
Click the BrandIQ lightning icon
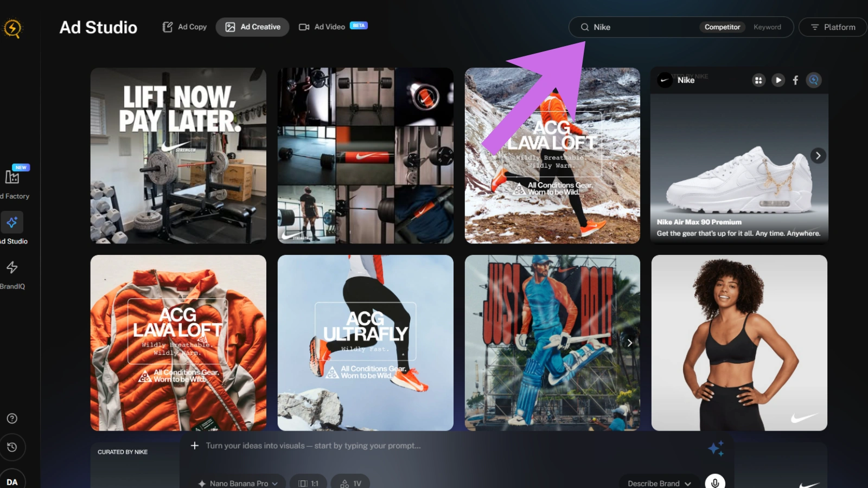tap(12, 267)
